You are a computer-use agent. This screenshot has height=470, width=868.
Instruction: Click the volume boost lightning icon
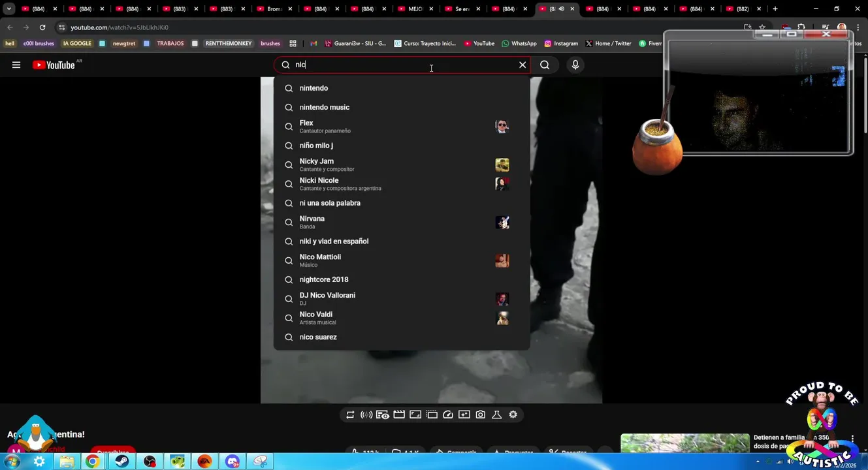tap(366, 415)
